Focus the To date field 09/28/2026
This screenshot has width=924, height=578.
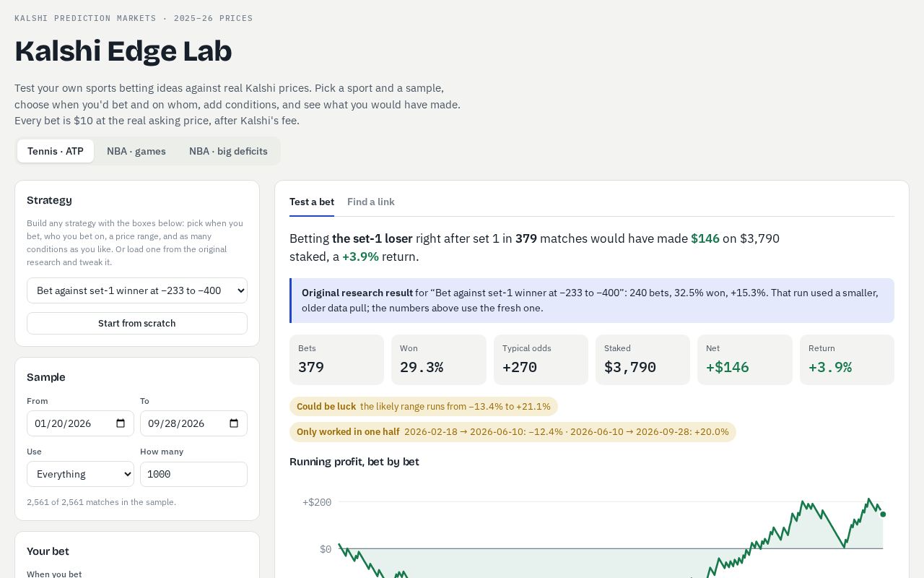[x=193, y=423]
